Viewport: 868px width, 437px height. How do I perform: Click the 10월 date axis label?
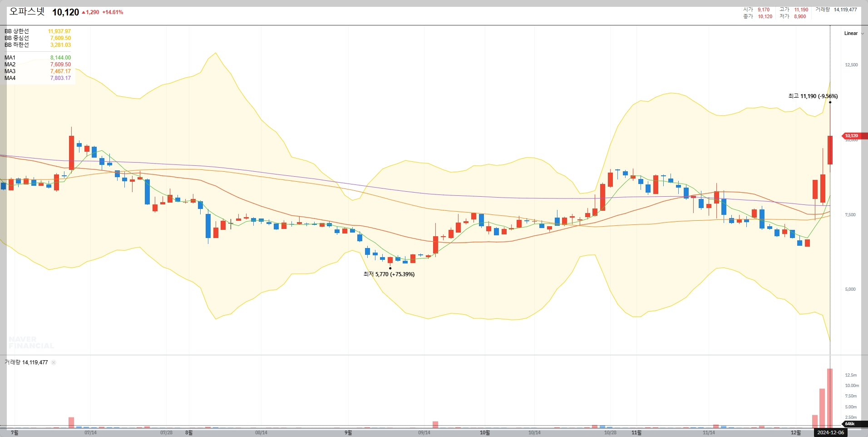pos(485,432)
